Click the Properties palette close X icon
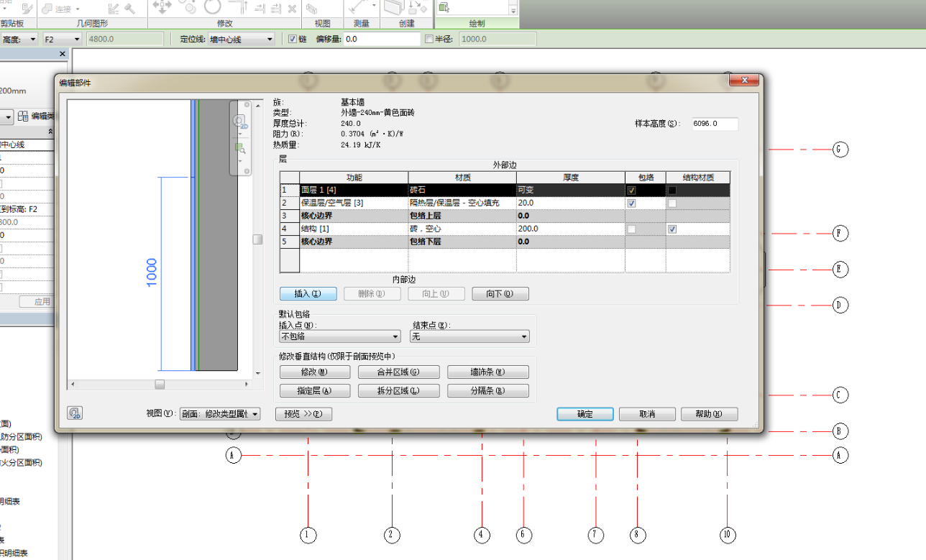Screen dimensions: 926x560 [62, 54]
